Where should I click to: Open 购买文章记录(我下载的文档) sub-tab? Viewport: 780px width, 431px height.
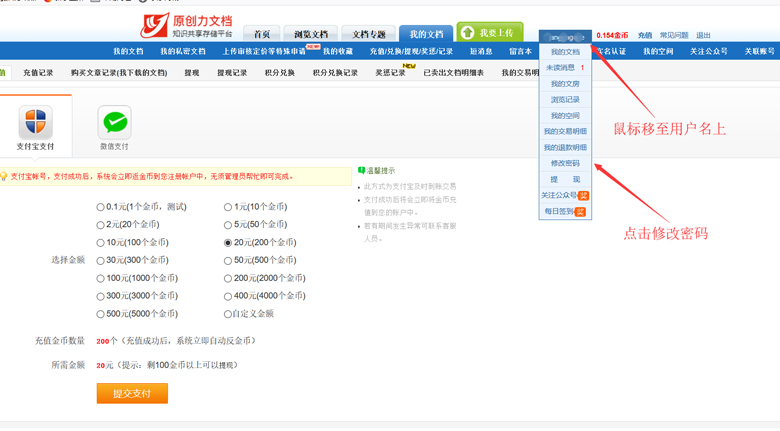[119, 73]
